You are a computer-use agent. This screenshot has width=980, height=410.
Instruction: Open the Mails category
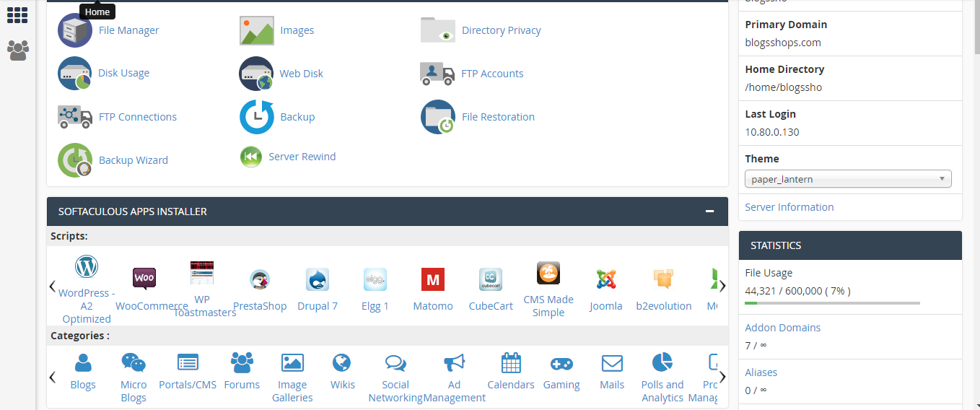tap(612, 372)
